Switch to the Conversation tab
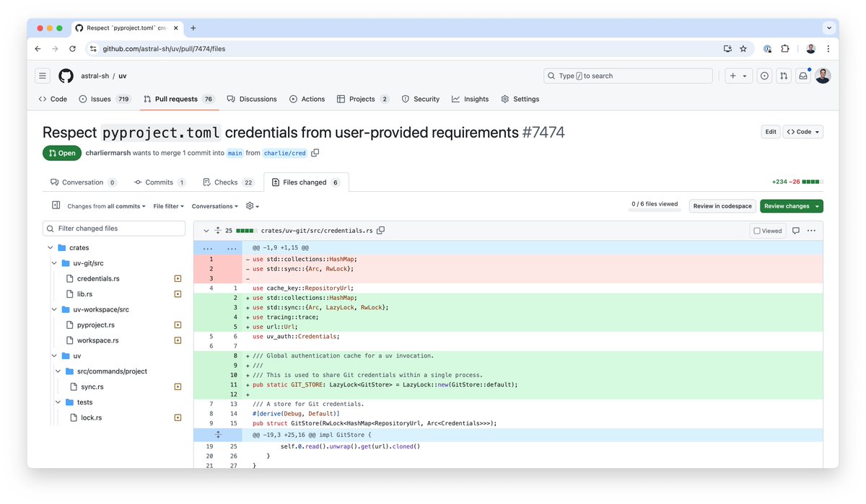The width and height of the screenshot is (866, 504). click(83, 182)
